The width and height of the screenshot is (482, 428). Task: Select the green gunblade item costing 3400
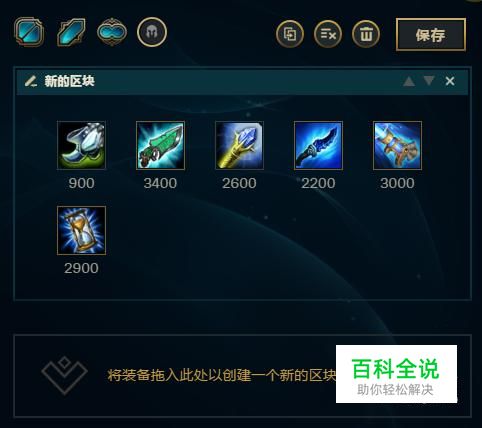click(x=160, y=145)
